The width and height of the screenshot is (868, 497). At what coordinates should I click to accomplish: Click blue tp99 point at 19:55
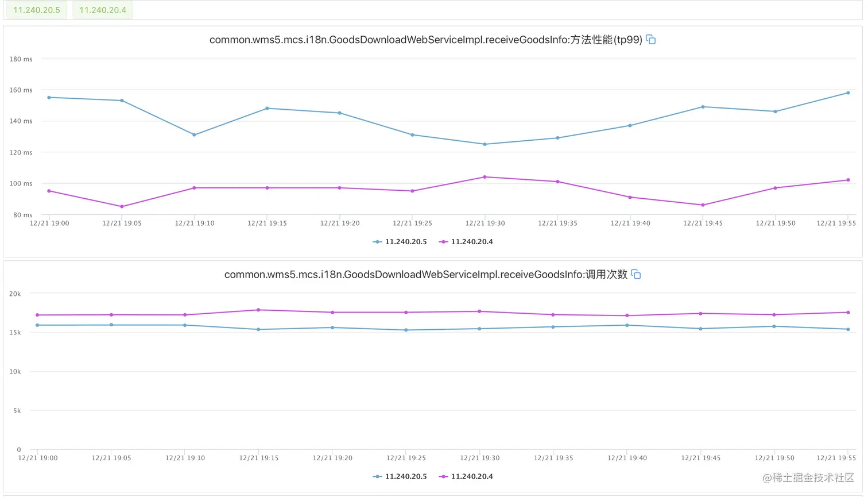(848, 93)
